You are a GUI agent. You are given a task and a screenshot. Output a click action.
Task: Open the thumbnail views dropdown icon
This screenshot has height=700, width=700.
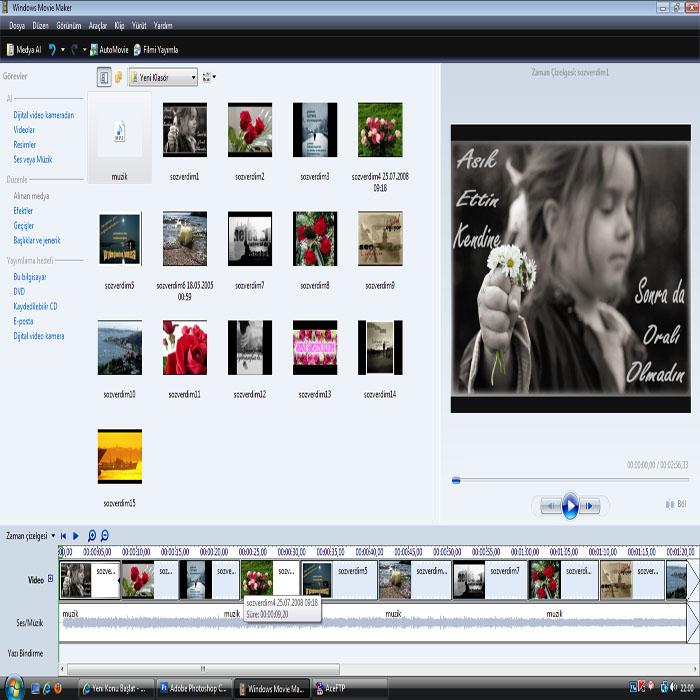pyautogui.click(x=209, y=77)
